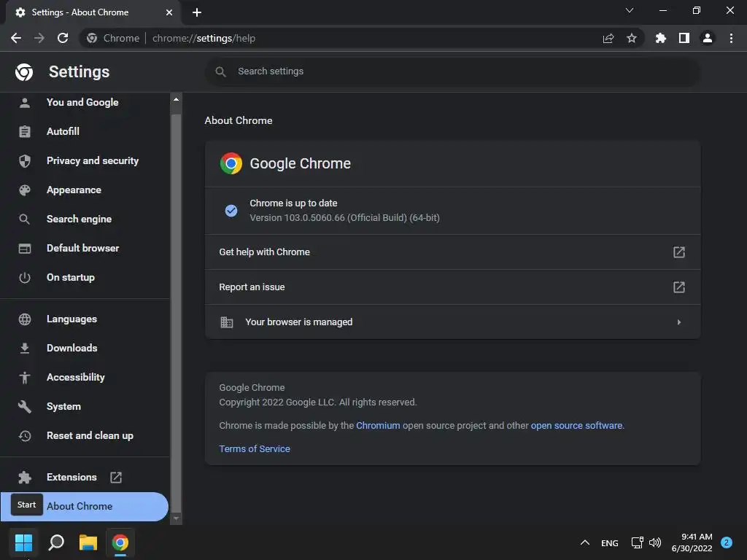Click the Chrome taskbar icon
The width and height of the screenshot is (747, 560).
pyautogui.click(x=120, y=542)
